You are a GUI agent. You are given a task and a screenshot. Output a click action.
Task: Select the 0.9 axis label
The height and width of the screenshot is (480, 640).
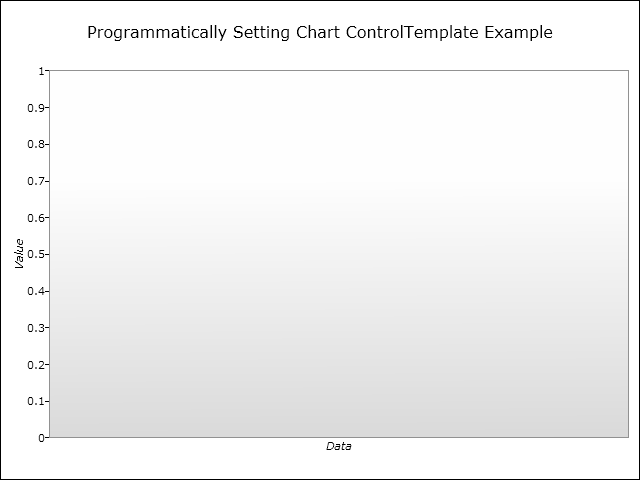36,108
